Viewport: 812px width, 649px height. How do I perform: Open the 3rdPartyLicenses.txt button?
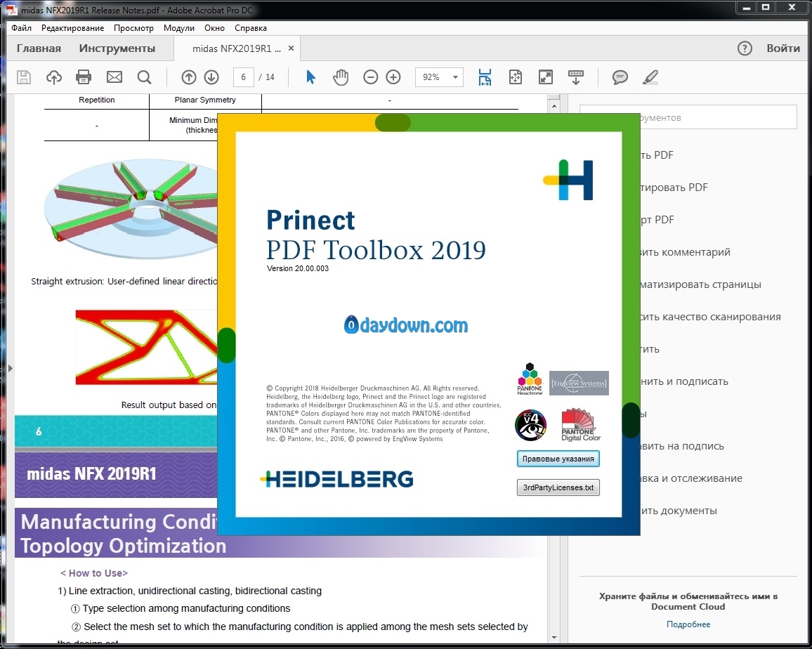coord(558,487)
